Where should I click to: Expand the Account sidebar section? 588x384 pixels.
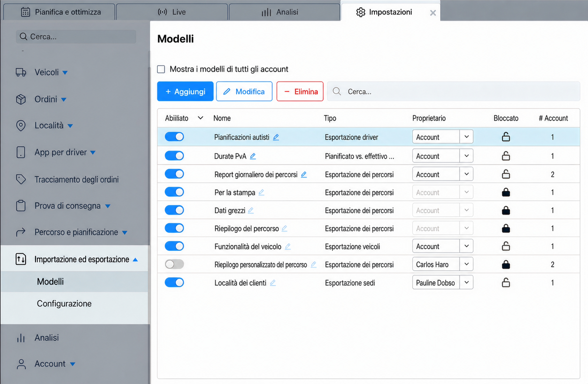[73, 364]
